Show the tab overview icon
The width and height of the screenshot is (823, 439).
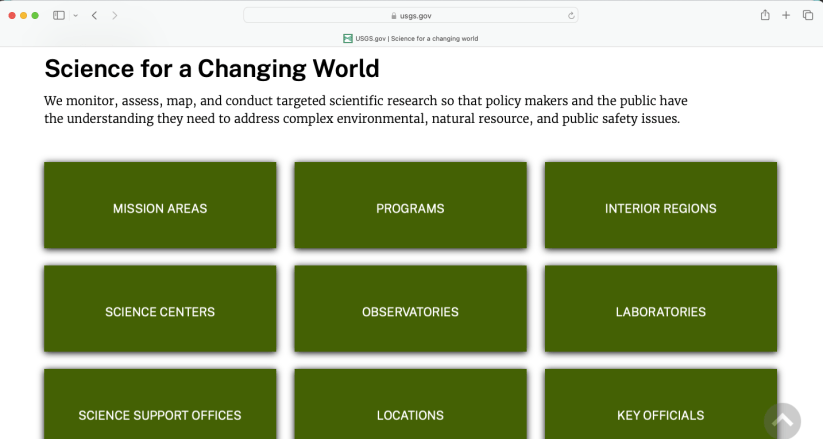click(x=807, y=16)
